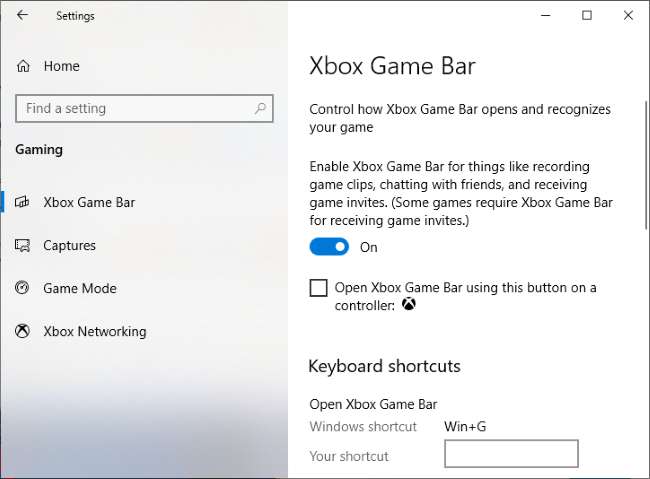Minimize the Settings window
The height and width of the screenshot is (479, 650).
546,16
